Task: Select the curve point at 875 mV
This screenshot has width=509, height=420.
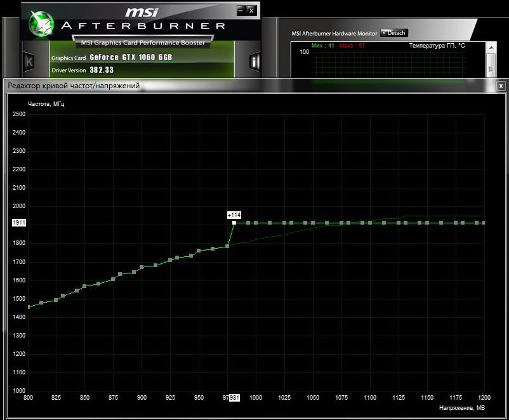Action: click(x=113, y=279)
